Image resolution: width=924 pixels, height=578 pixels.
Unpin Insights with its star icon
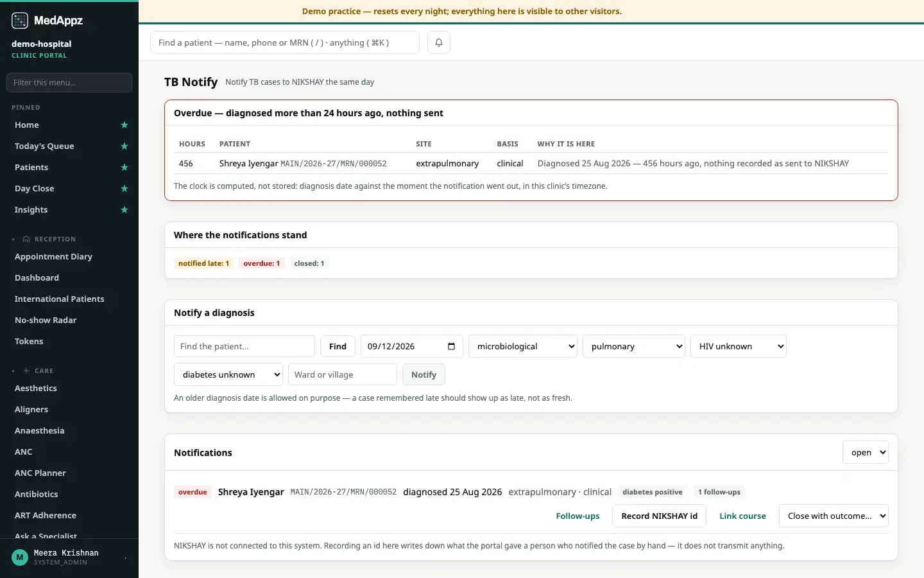tap(124, 210)
